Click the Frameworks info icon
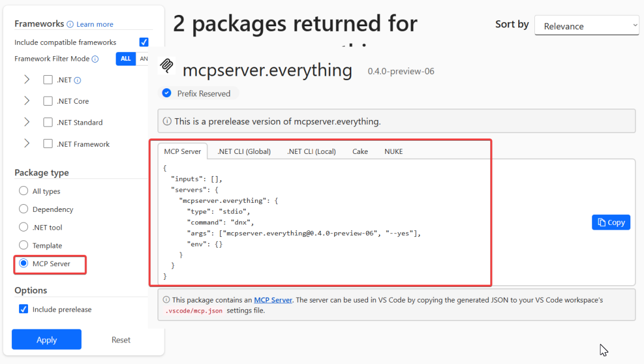This screenshot has width=644, height=364. click(70, 24)
